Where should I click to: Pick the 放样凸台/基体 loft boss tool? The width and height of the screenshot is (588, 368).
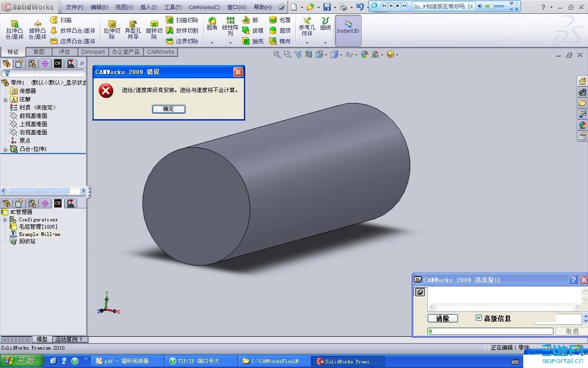tap(73, 30)
